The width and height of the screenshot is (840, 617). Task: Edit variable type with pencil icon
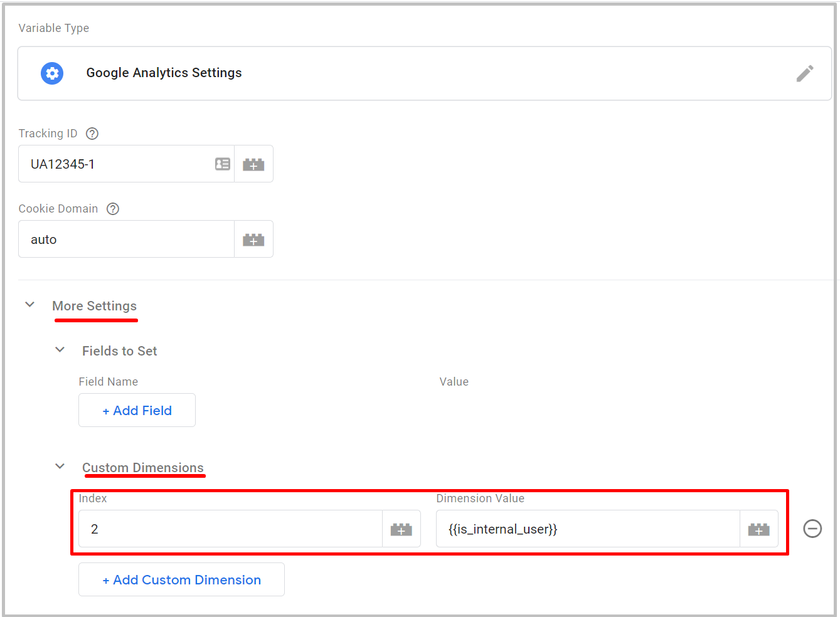(x=805, y=73)
